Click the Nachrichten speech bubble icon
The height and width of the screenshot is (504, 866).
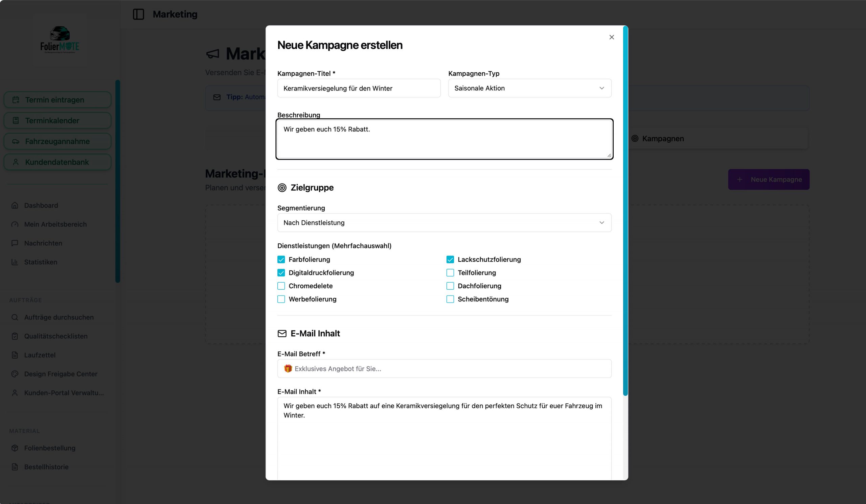(15, 243)
